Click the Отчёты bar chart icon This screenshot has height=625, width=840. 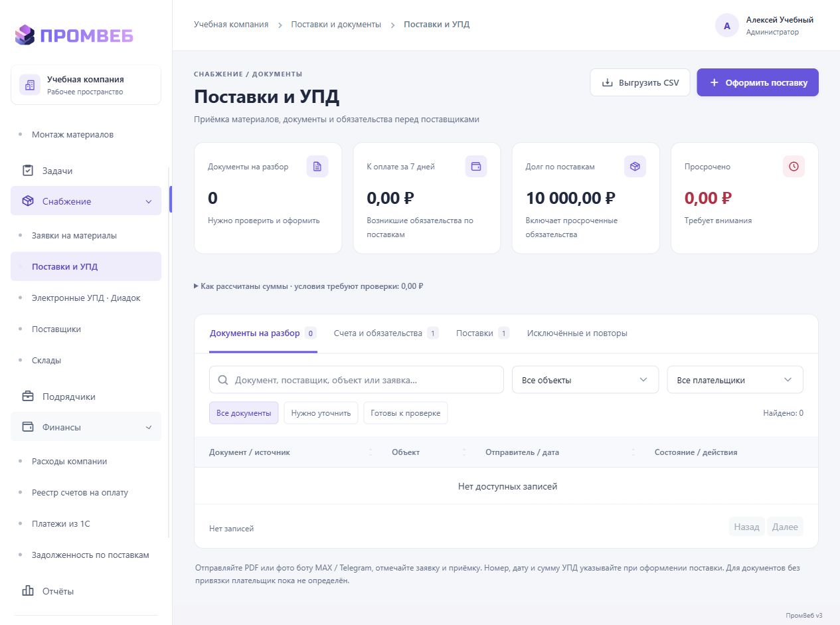28,591
